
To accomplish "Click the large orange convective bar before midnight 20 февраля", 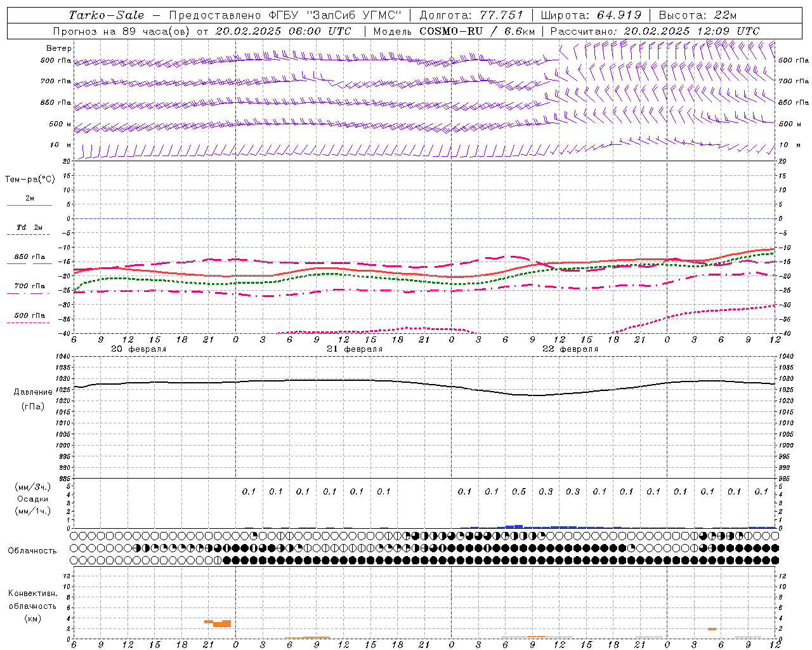I will tap(222, 623).
